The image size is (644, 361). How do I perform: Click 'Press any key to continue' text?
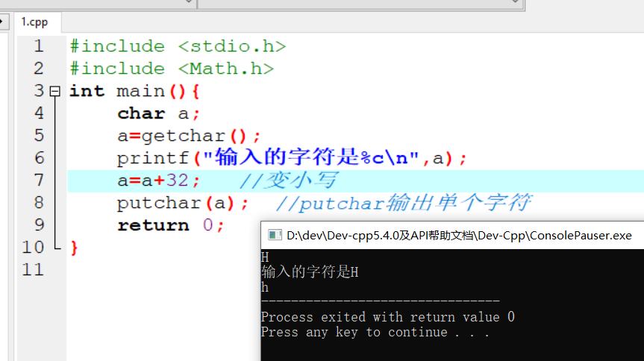pos(375,332)
